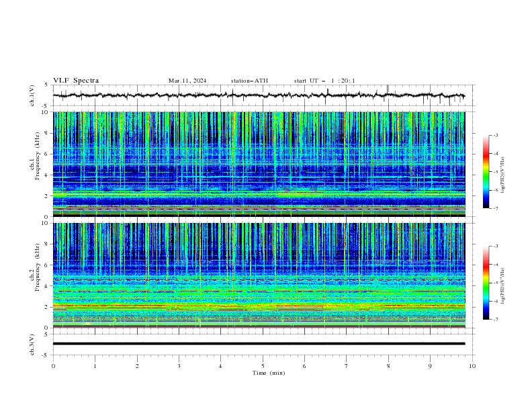Click the "2" kHz tick on ch.1 spectrogram
This screenshot has width=532, height=411.
pyautogui.click(x=48, y=196)
